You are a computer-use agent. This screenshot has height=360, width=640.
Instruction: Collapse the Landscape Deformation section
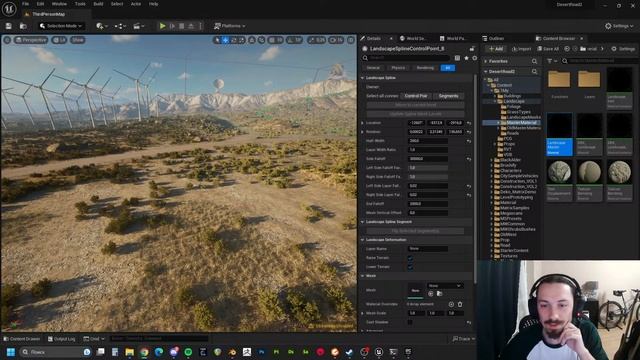362,240
